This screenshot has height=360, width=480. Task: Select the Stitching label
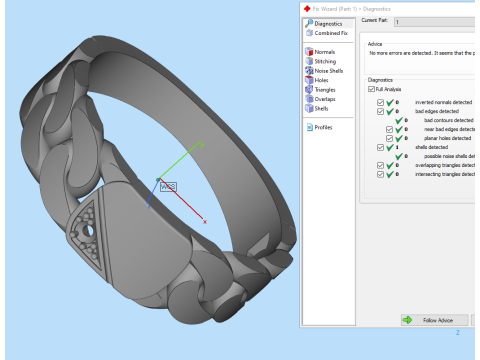[x=325, y=61]
